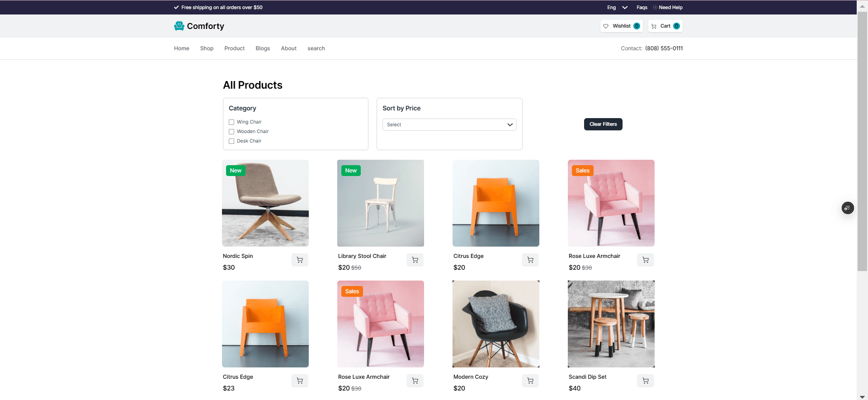Viewport: 868px width, 400px height.
Task: Add Nordic Spin to cart
Action: [299, 260]
